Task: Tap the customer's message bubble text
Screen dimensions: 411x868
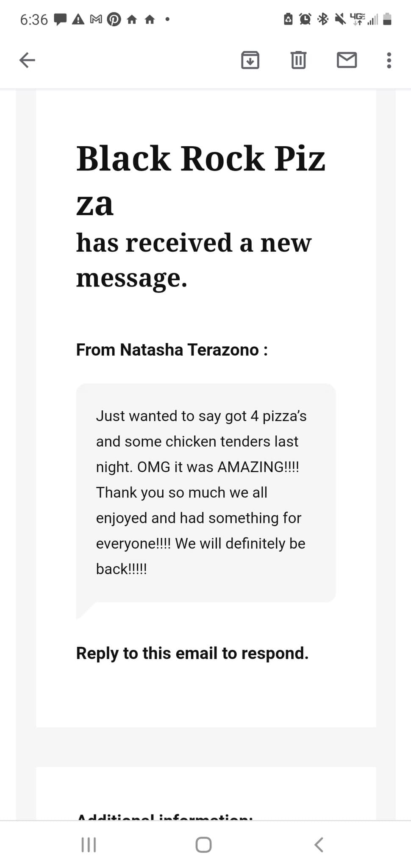Action: click(x=201, y=492)
